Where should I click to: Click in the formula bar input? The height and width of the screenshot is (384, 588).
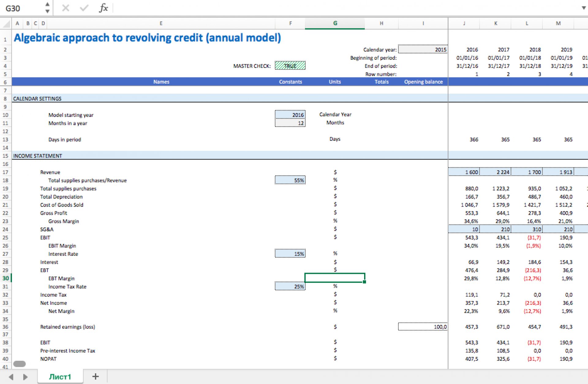[x=346, y=8]
